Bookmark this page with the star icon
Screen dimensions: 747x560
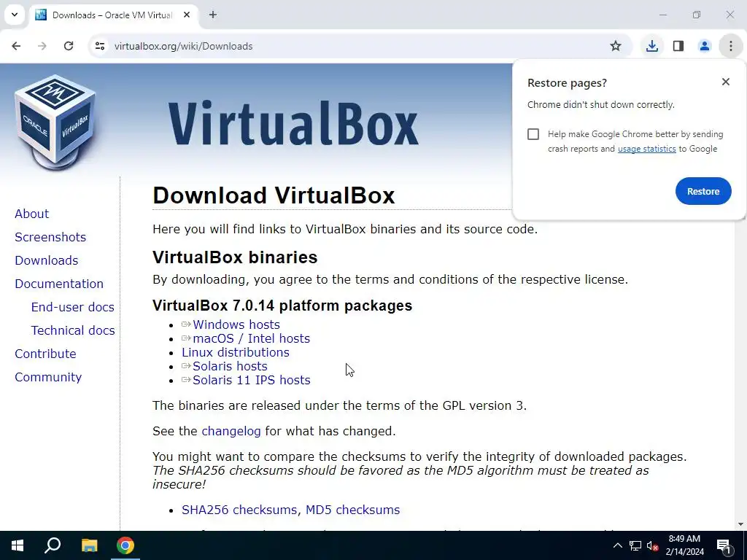click(616, 46)
